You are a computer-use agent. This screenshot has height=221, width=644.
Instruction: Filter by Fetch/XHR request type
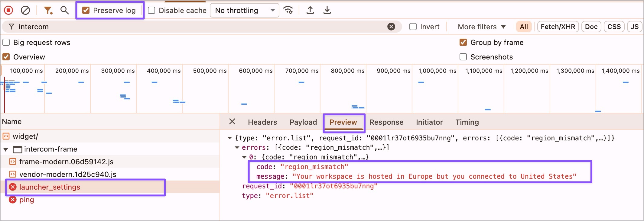point(558,27)
